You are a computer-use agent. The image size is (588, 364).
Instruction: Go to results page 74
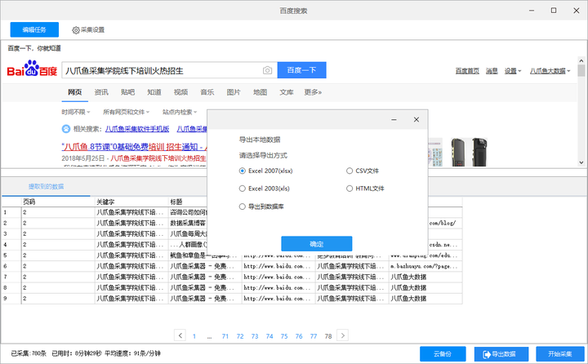(269, 336)
